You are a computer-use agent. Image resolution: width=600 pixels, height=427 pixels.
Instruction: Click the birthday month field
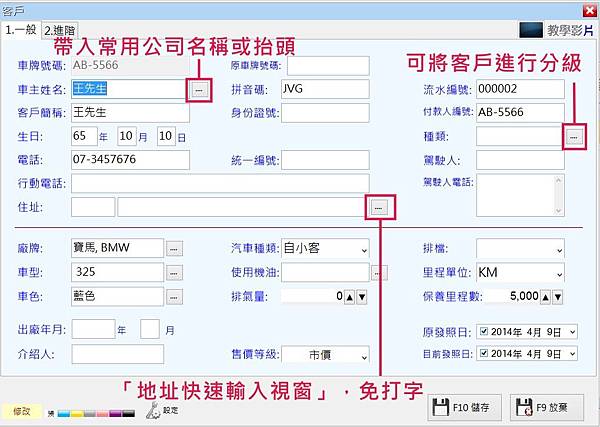[127, 136]
